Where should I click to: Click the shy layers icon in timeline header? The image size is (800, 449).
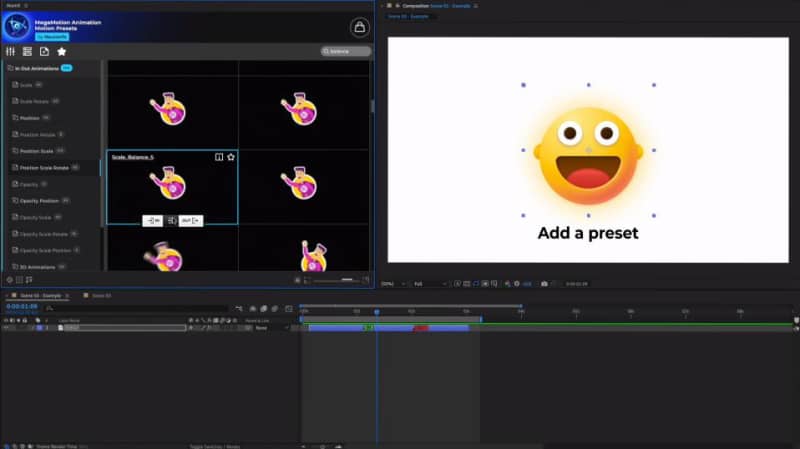pyautogui.click(x=253, y=309)
